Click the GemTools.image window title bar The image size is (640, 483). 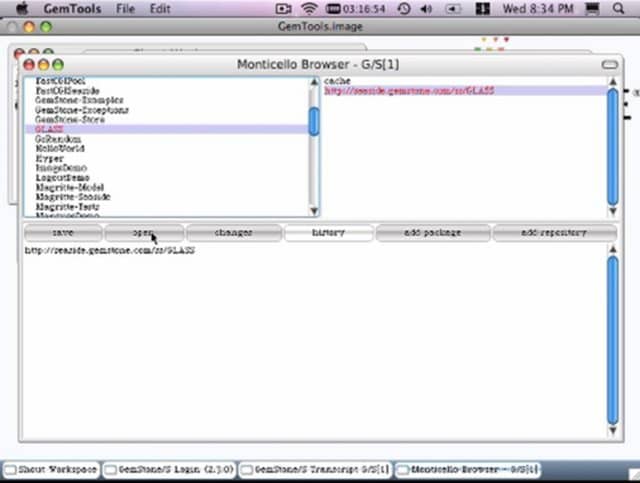tap(320, 27)
